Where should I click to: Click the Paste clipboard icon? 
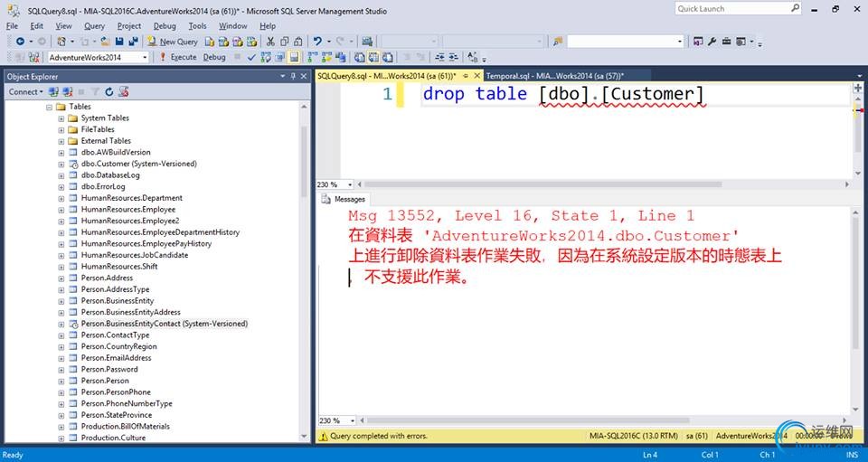[x=297, y=42]
